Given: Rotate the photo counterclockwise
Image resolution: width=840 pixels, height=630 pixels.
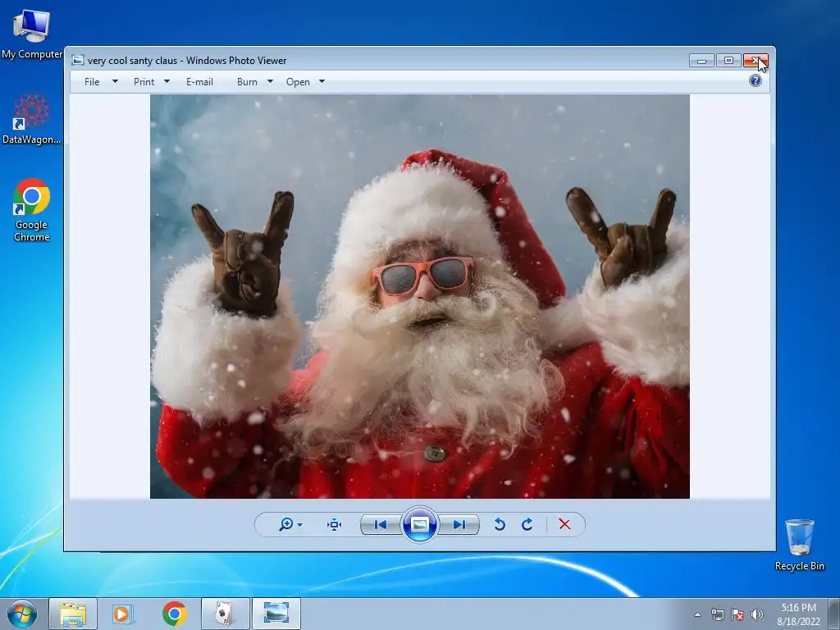Looking at the screenshot, I should [500, 524].
